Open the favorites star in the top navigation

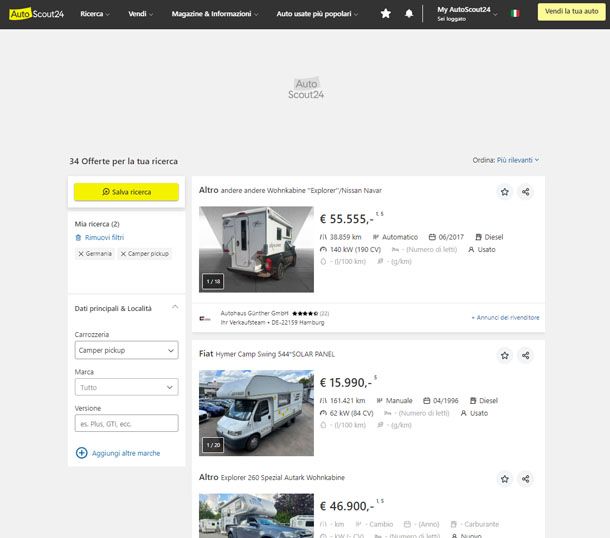click(x=386, y=14)
